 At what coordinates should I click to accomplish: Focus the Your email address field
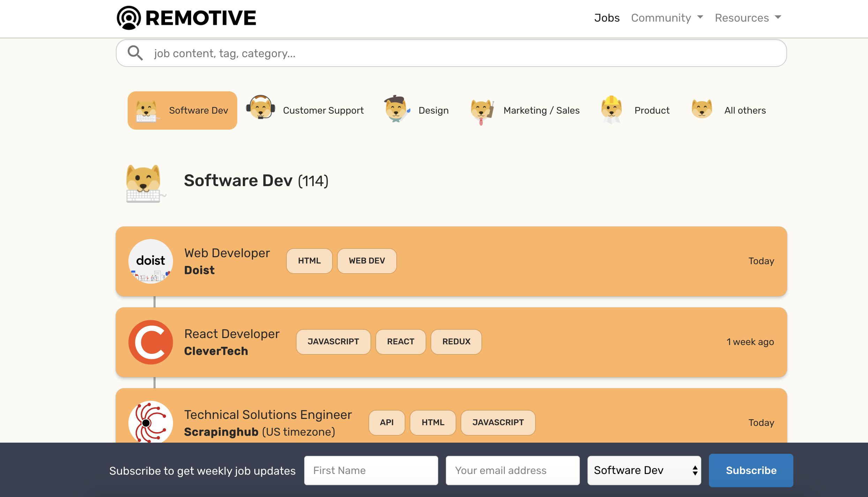(x=512, y=470)
